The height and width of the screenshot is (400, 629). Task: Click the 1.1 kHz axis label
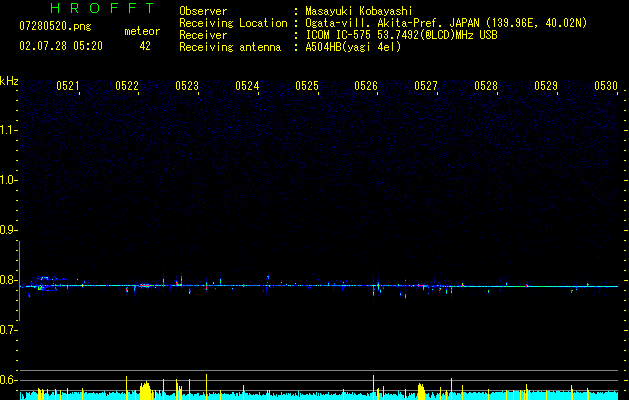click(8, 130)
